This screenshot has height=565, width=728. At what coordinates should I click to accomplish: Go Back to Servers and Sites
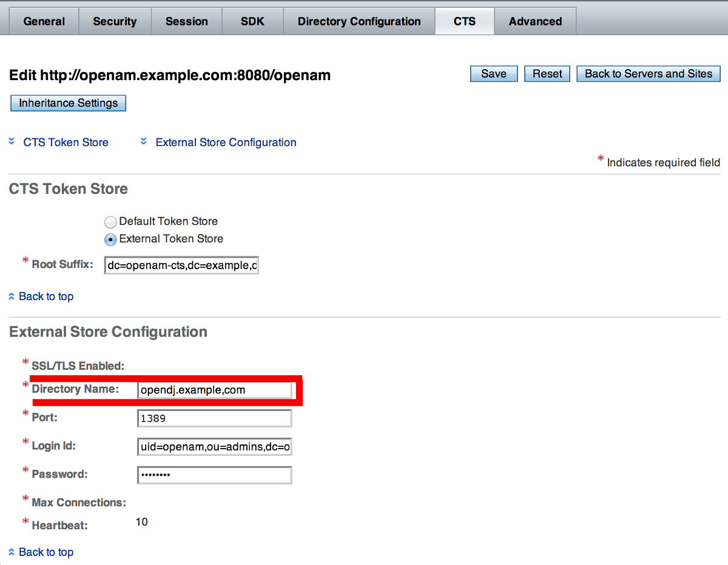pos(649,74)
